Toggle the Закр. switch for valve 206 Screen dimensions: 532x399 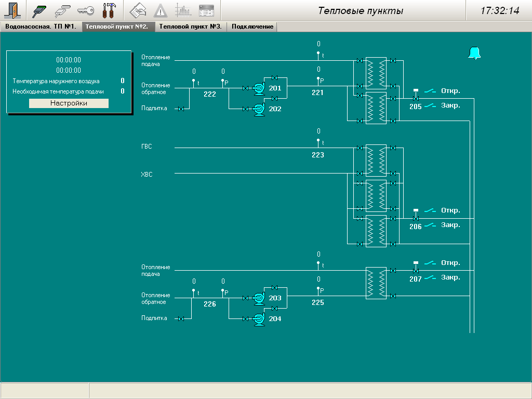[431, 225]
